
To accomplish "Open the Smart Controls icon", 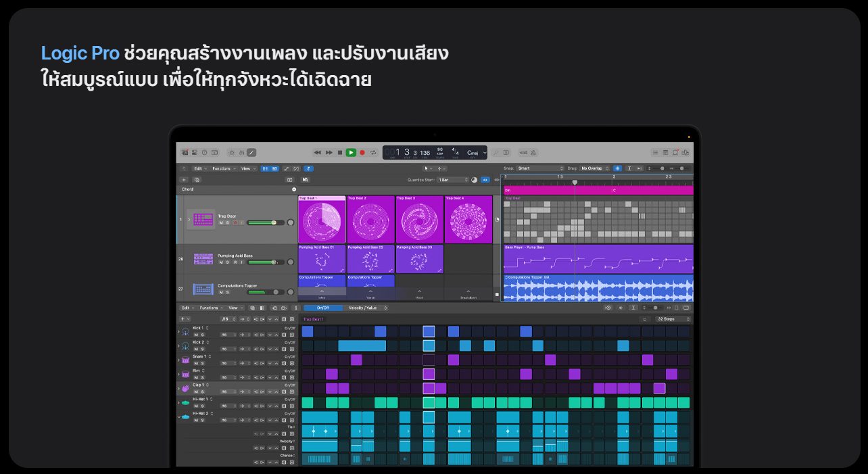I will (x=233, y=152).
